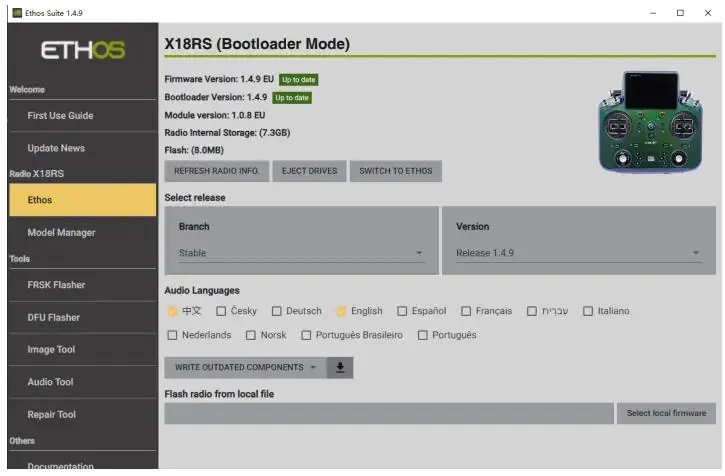Screen dimensions: 725x476
Task: Open Documentation in sidebar
Action: (82, 464)
